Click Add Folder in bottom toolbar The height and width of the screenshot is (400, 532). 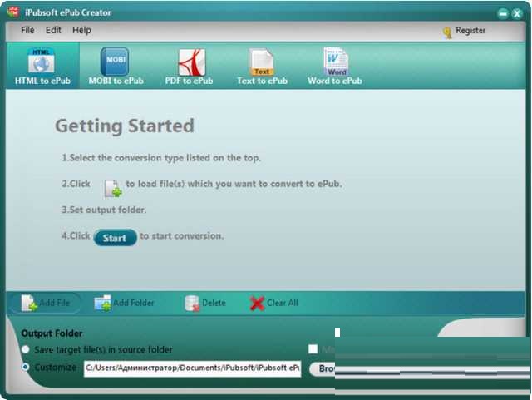click(124, 303)
